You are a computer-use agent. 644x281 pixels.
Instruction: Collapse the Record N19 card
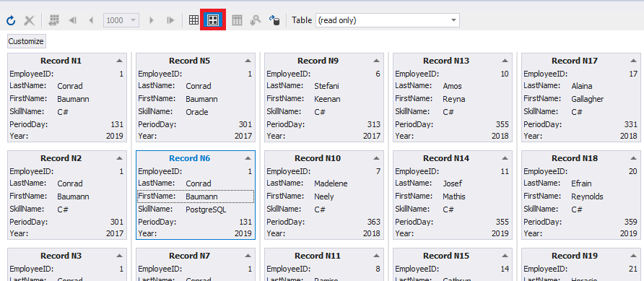(x=634, y=256)
